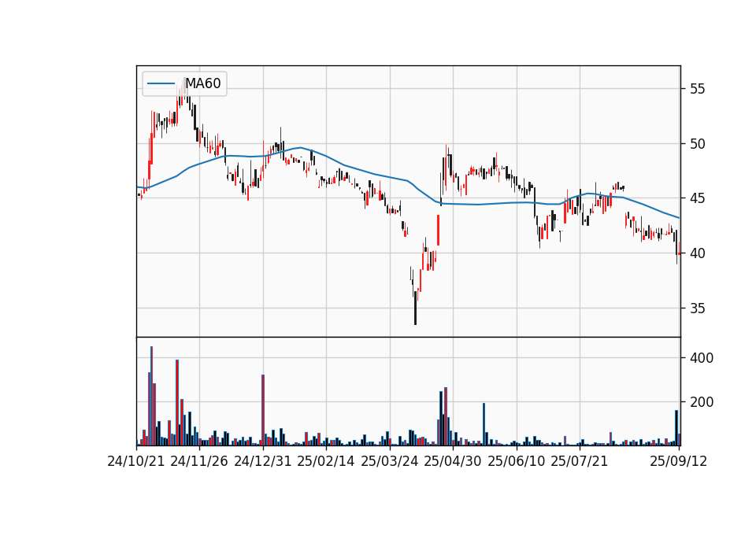Select the 24/10/21 date label
Viewport: 756px width, 543px height.
click(136, 461)
